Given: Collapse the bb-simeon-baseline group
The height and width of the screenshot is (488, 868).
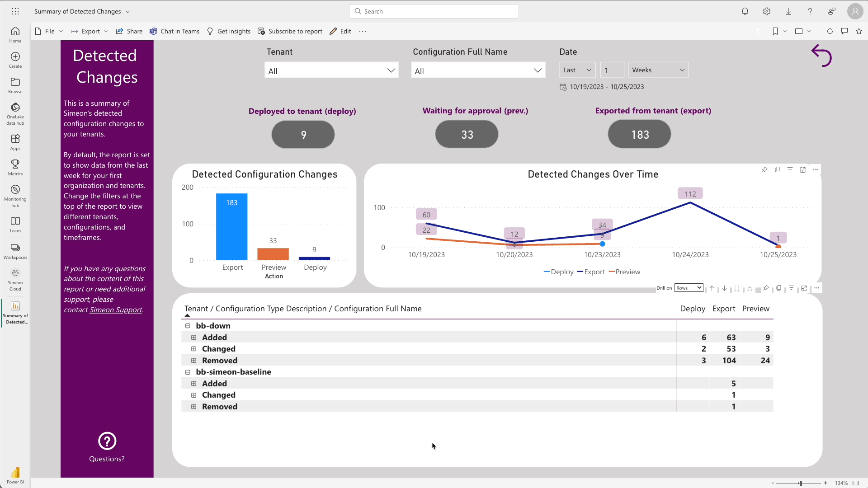Looking at the screenshot, I should (188, 372).
